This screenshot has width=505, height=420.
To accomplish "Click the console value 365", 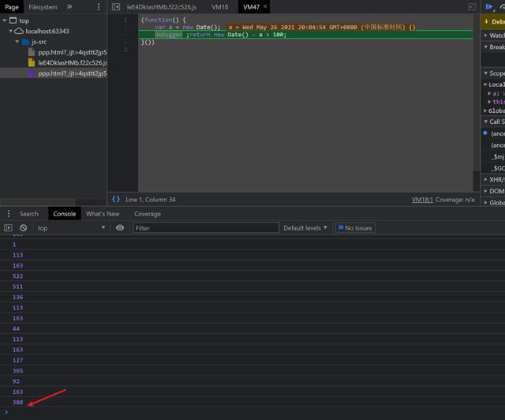I will [17, 371].
